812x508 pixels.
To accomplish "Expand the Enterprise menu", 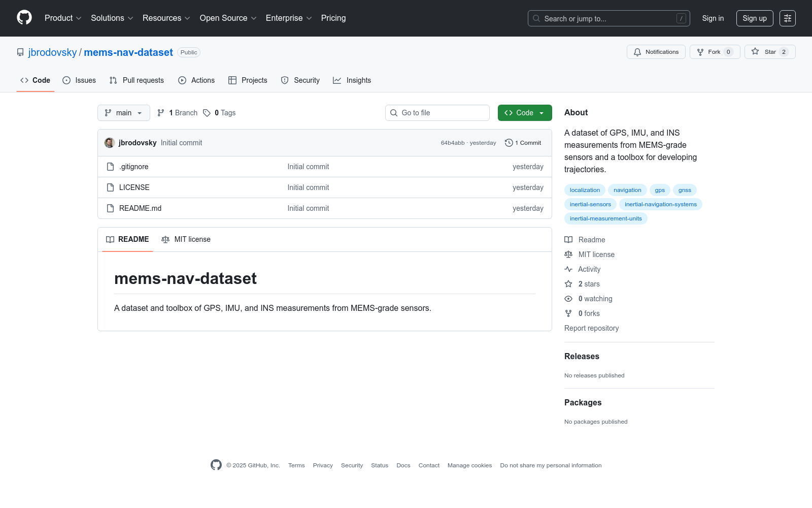I will [x=289, y=18].
